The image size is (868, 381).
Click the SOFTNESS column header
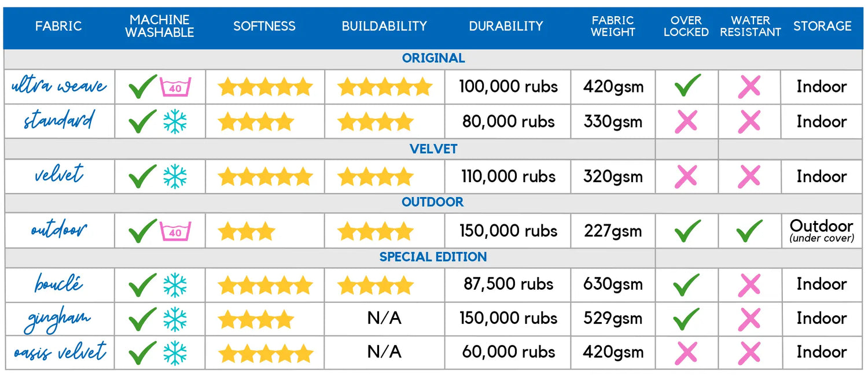point(264,26)
